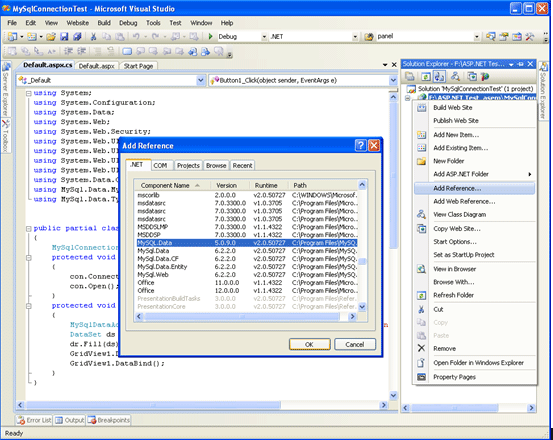The height and width of the screenshot is (440, 553).
Task: Click the help question mark in Add Reference dialog
Action: 360,145
